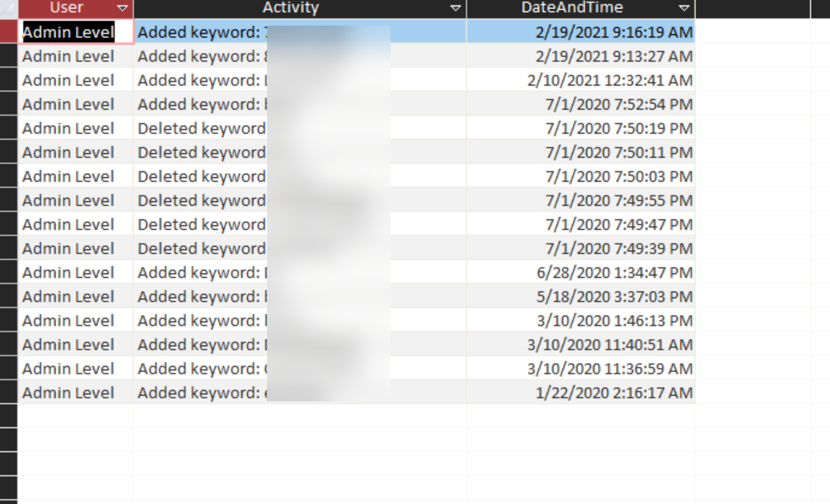830x504 pixels.
Task: Expand the DateAndTime column dropdown arrow
Action: (x=684, y=8)
